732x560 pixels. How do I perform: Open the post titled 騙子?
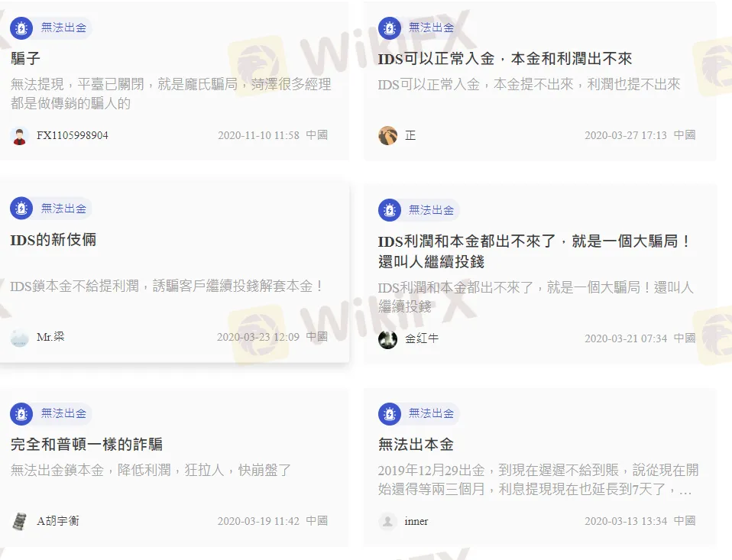26,58
